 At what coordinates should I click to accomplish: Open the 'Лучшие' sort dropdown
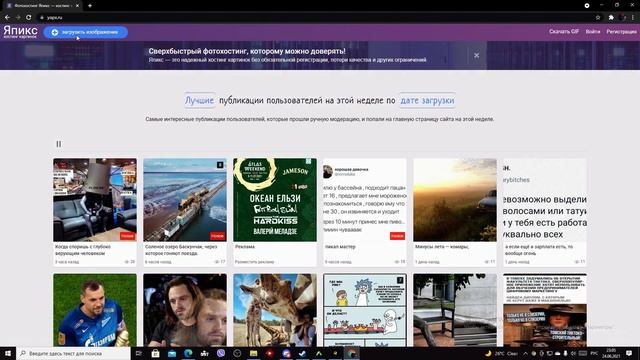pyautogui.click(x=199, y=100)
